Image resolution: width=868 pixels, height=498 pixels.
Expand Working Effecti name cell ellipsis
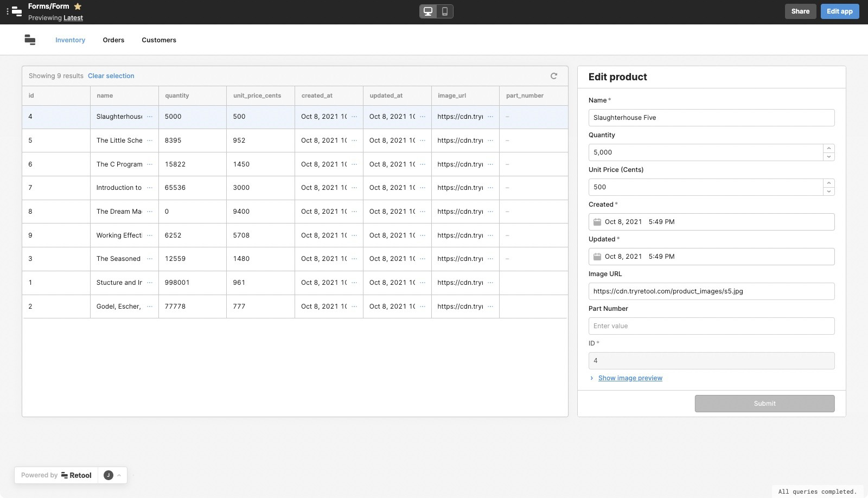click(150, 235)
